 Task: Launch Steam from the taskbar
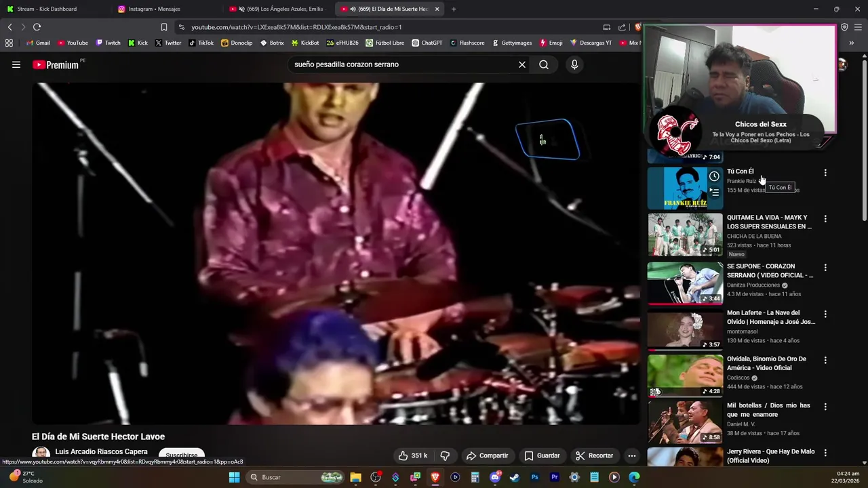click(x=515, y=477)
